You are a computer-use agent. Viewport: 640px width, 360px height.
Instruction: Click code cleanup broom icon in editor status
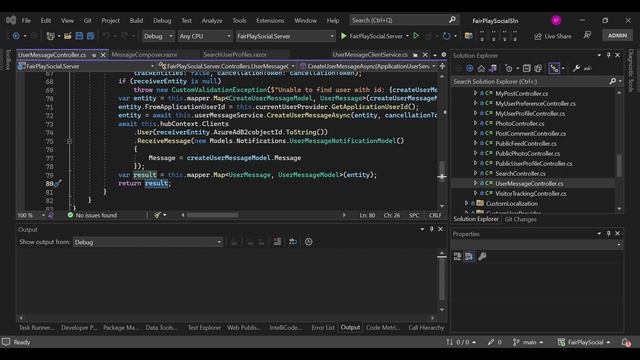(158, 215)
